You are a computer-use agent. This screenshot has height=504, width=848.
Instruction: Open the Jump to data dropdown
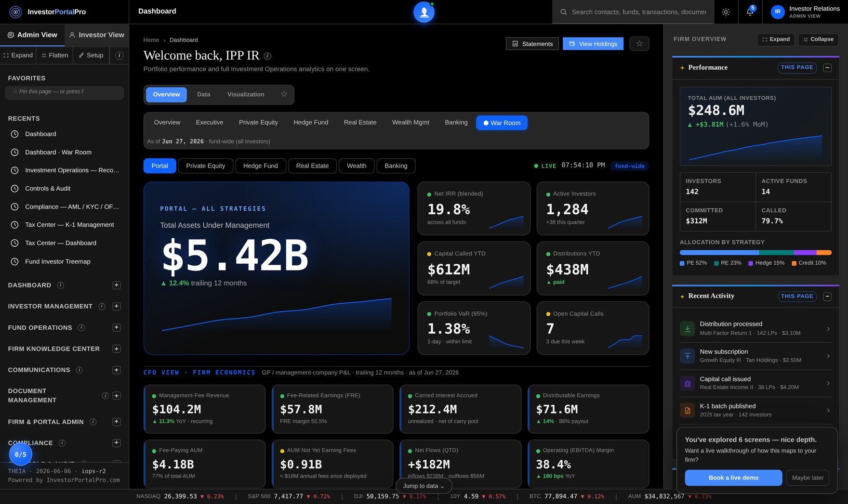pyautogui.click(x=424, y=486)
